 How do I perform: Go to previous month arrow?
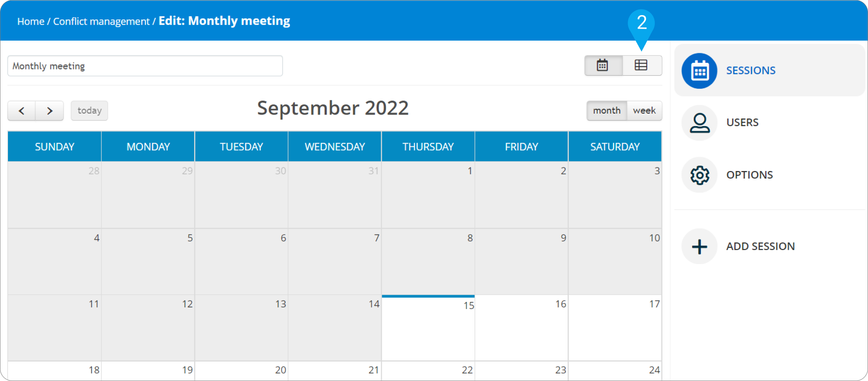click(22, 111)
